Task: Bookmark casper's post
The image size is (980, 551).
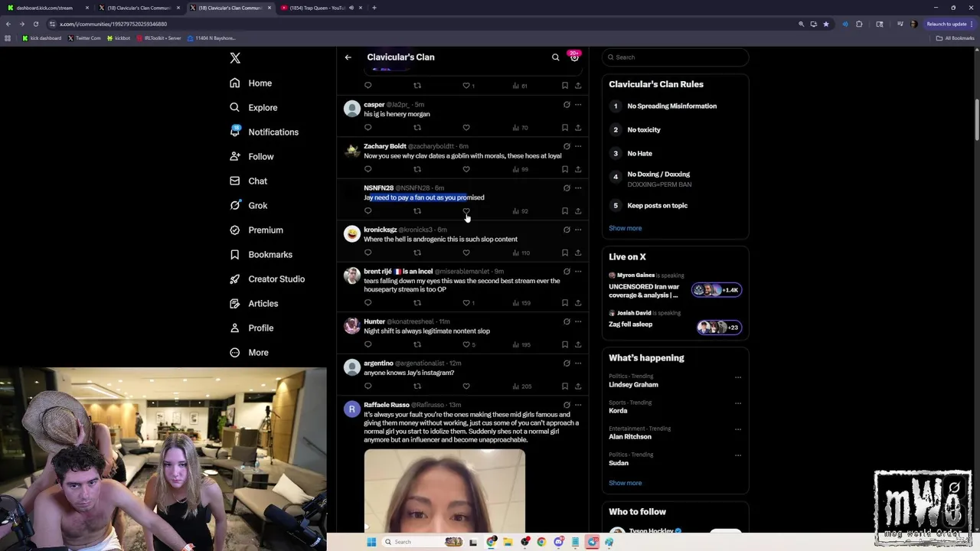Action: click(x=565, y=128)
